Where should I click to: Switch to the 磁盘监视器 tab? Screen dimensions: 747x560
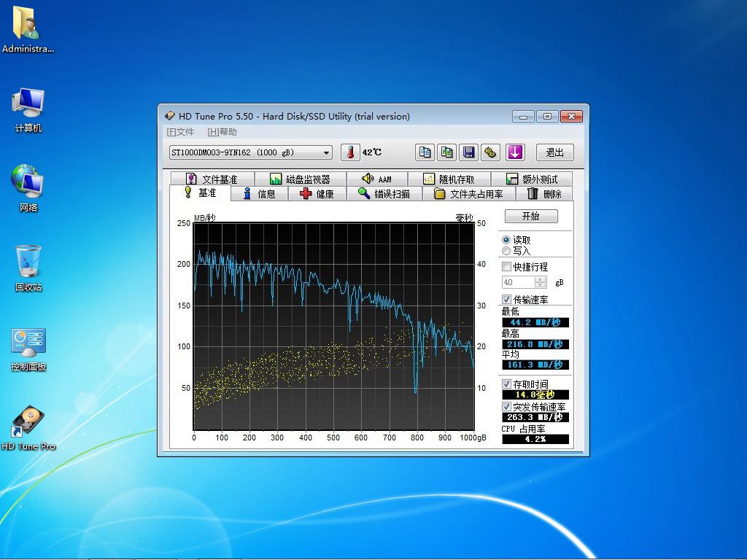300,179
